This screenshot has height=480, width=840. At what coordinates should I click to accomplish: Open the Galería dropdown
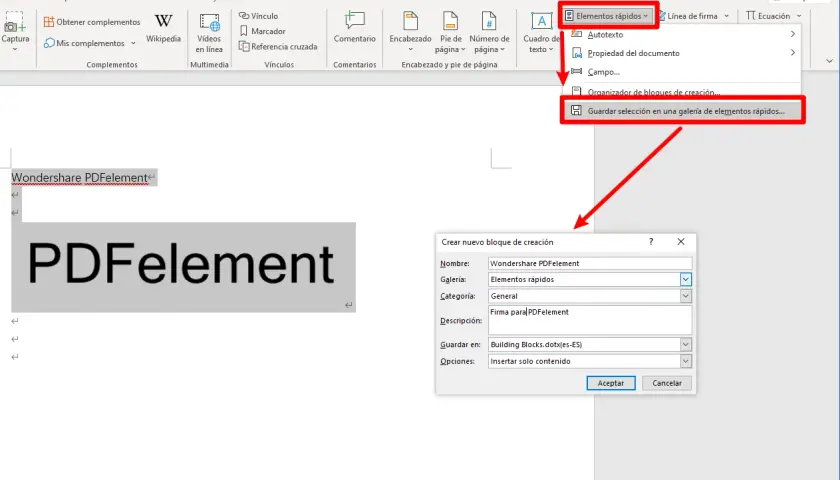click(x=686, y=279)
